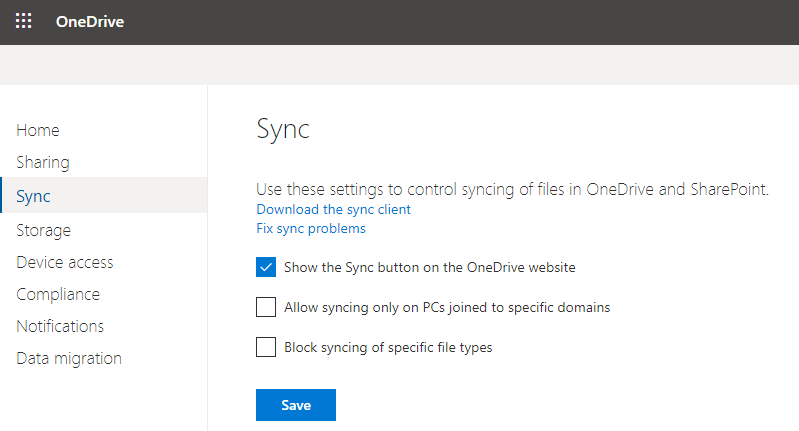
Task: Click the Download the sync client link
Action: click(x=334, y=209)
